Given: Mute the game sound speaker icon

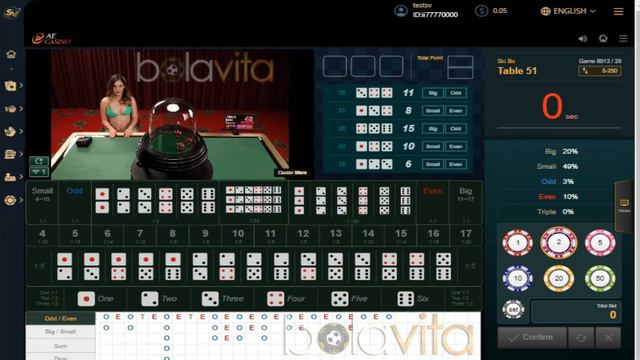Looking at the screenshot, I should 583,38.
